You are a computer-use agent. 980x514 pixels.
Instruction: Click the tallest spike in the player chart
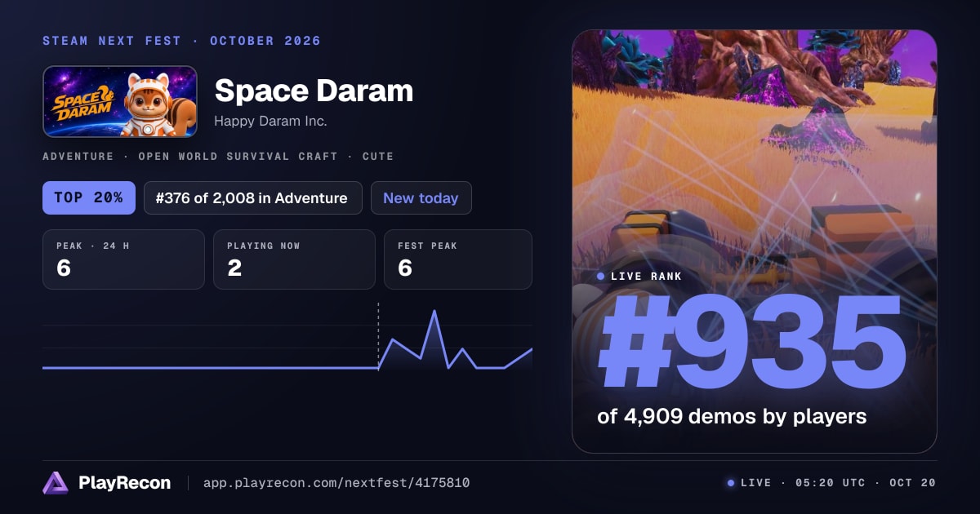click(434, 312)
